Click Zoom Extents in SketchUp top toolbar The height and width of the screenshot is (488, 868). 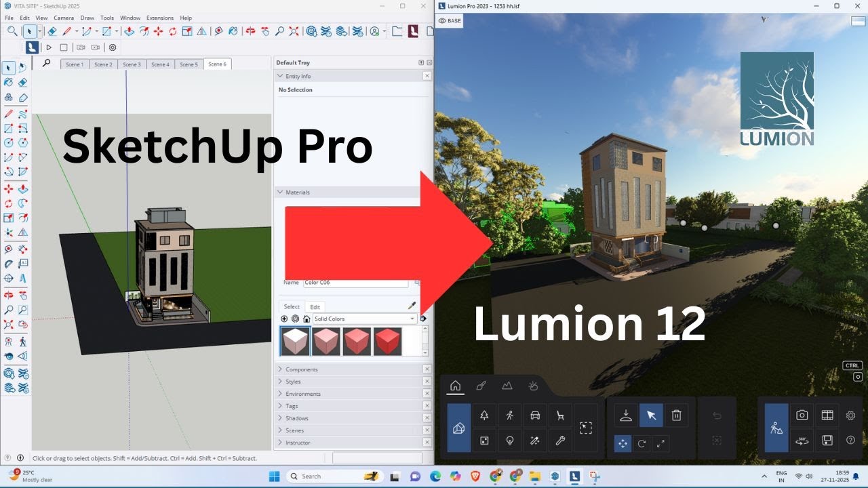[x=294, y=31]
